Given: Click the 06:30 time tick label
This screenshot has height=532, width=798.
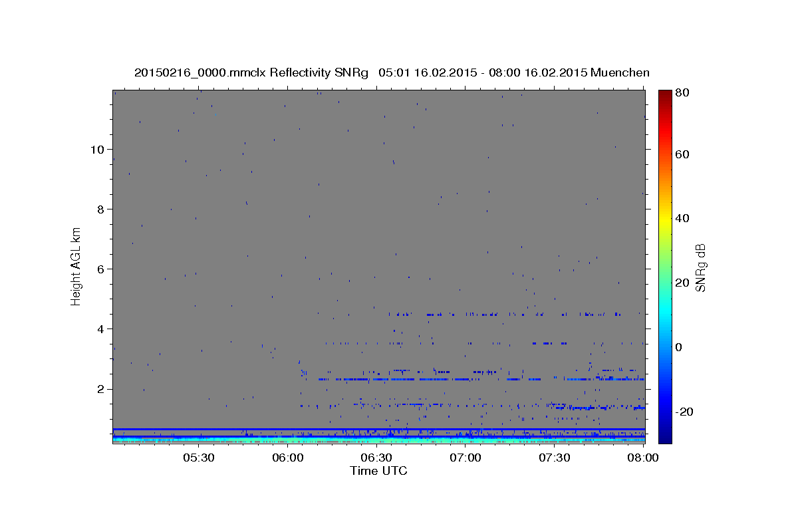Looking at the screenshot, I should pos(376,458).
